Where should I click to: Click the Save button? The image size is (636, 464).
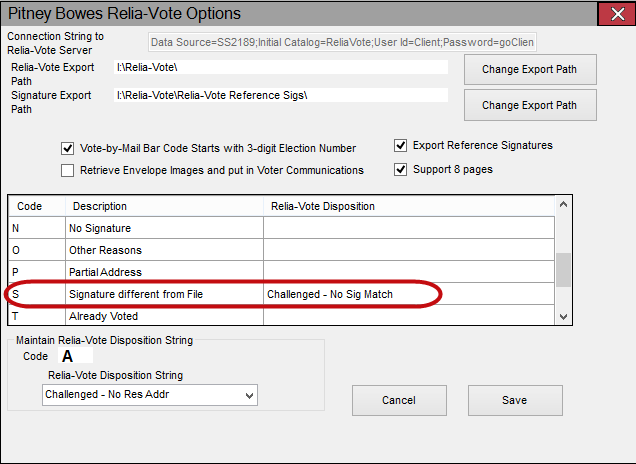tap(515, 400)
